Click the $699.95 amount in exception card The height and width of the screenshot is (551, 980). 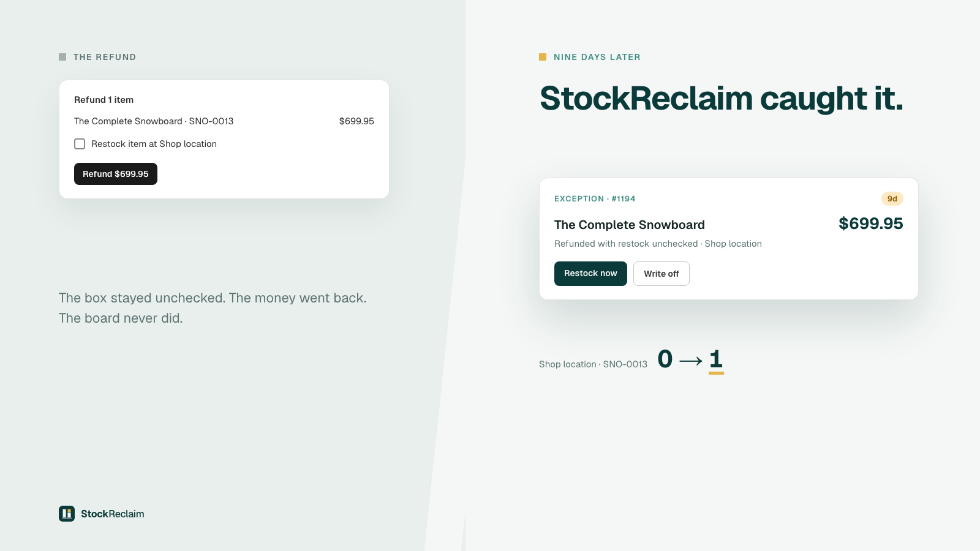pyautogui.click(x=871, y=223)
